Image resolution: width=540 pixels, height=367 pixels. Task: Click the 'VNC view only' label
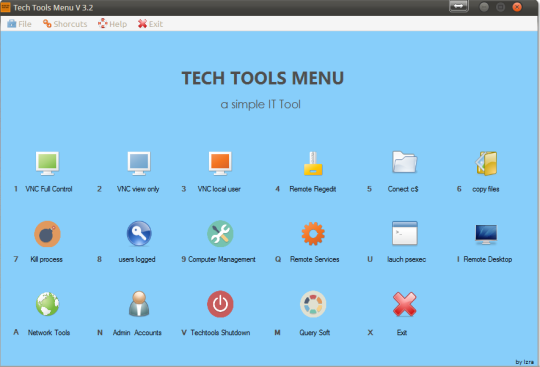pos(138,189)
